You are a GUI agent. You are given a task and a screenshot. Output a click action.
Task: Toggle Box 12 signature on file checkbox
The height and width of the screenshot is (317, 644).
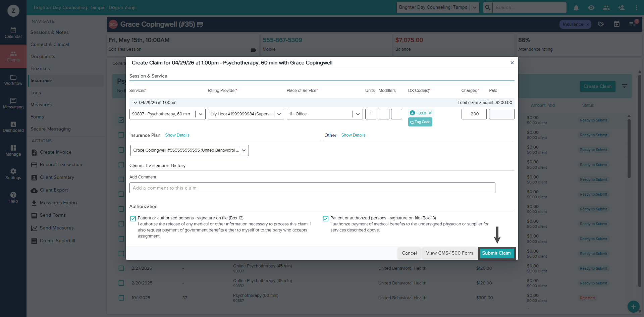pyautogui.click(x=133, y=219)
